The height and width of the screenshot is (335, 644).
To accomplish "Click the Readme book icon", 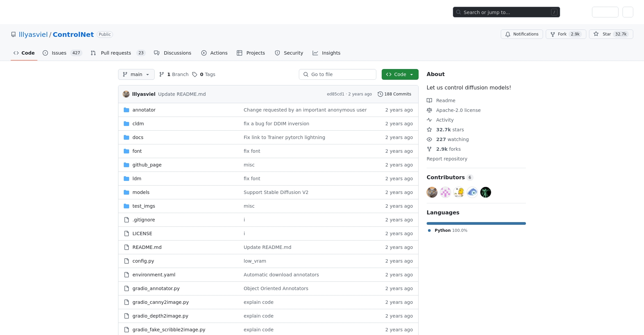I will [x=429, y=100].
